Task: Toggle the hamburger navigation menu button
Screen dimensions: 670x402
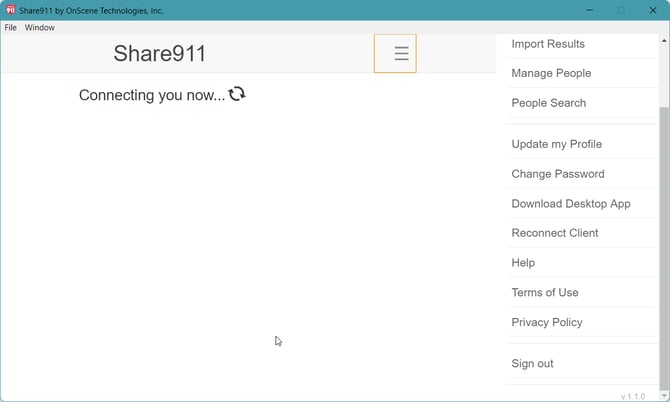Action: (395, 54)
